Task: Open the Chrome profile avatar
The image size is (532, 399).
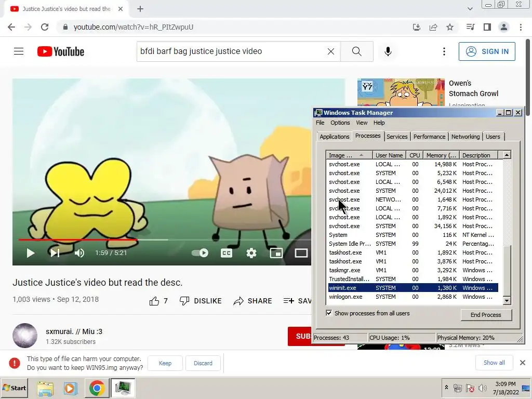Action: coord(504,27)
